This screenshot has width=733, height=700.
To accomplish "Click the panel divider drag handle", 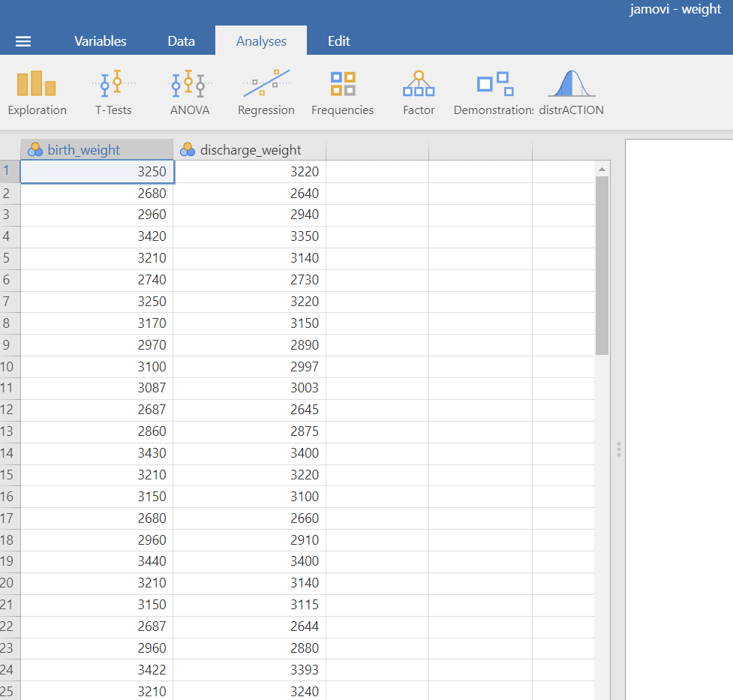I will click(618, 449).
